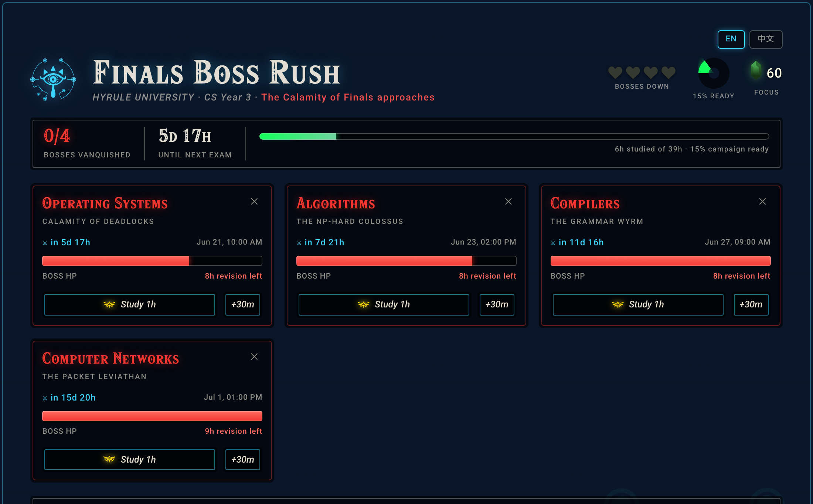Remove the Algorithms boss card

point(508,201)
